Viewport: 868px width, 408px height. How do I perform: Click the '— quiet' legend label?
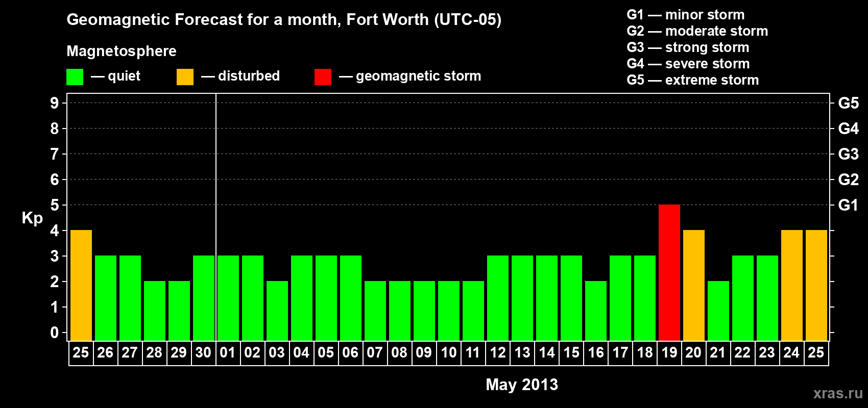(115, 76)
